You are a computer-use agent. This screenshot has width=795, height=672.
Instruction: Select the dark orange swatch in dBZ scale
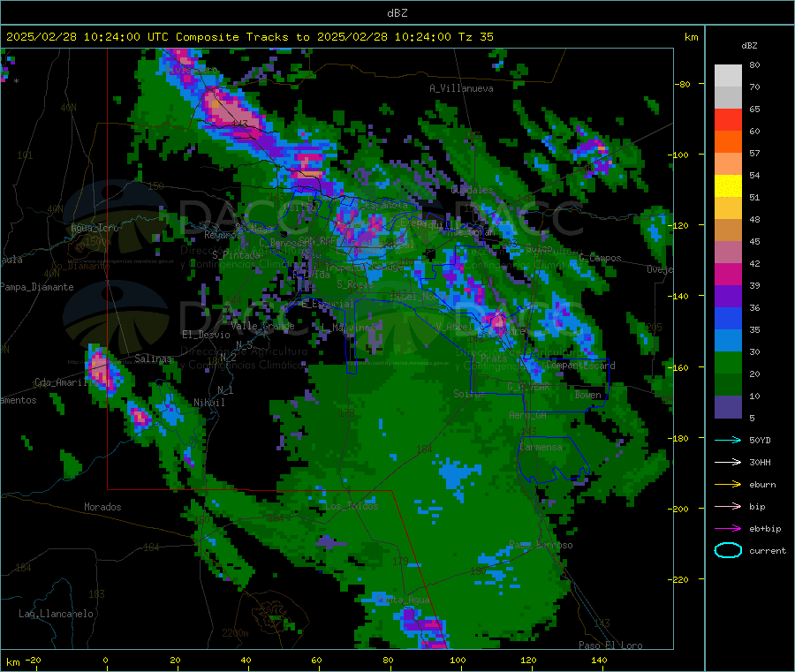[728, 142]
